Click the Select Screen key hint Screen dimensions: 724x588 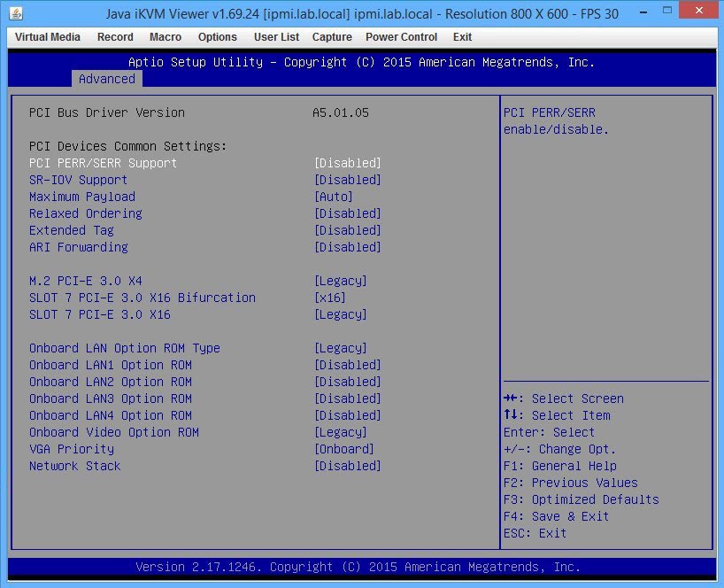[x=564, y=398]
